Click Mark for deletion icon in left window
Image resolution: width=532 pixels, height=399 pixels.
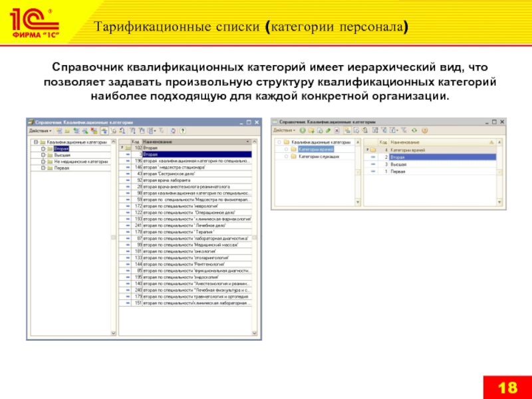(94, 130)
